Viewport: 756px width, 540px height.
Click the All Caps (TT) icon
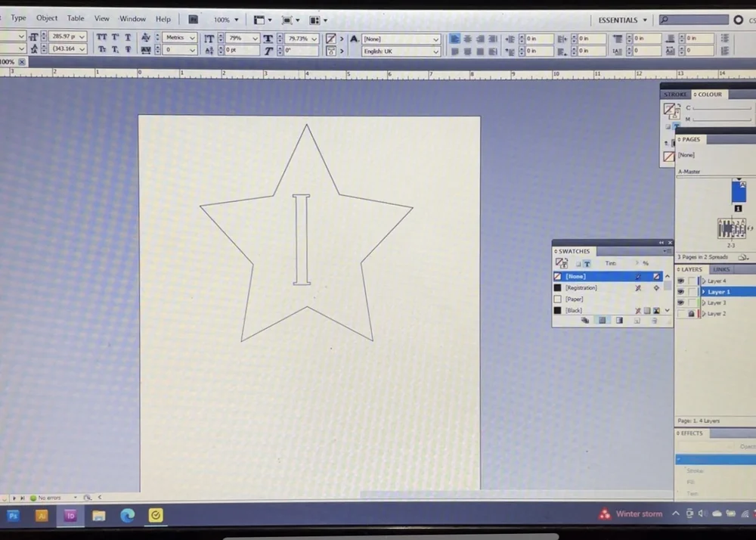[x=102, y=37]
